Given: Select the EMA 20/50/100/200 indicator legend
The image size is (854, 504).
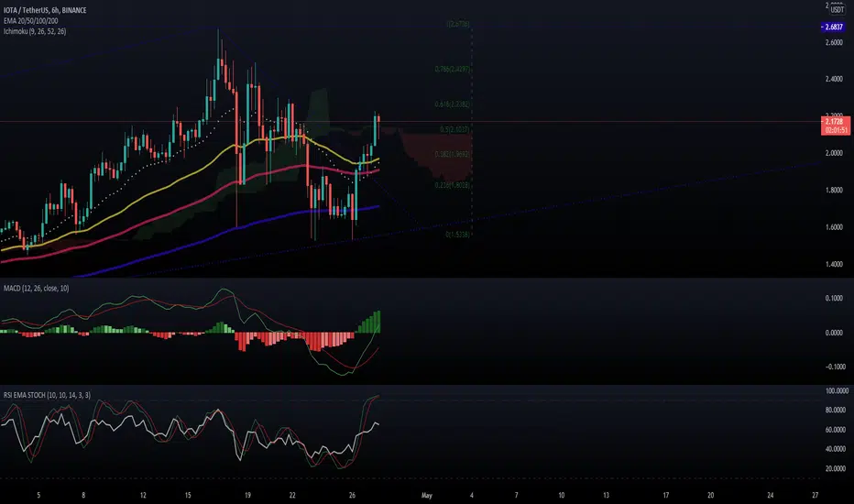Looking at the screenshot, I should (30, 21).
